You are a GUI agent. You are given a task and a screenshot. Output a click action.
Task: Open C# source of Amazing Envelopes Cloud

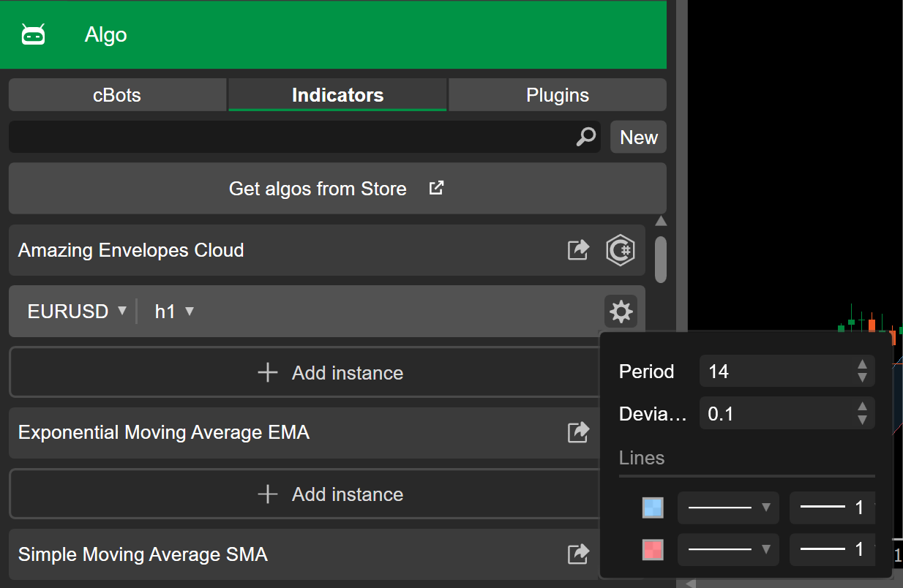(x=621, y=250)
